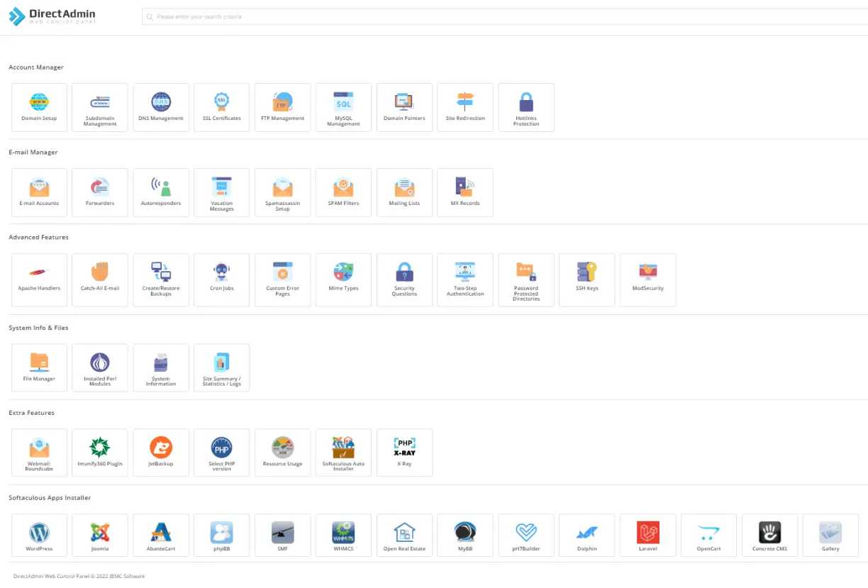Select the WHMCS installer
The width and height of the screenshot is (868, 588).
tap(343, 536)
